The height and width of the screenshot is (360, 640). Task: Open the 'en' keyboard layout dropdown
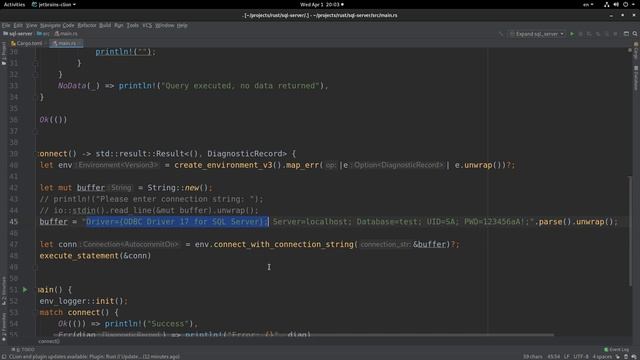tap(588, 4)
